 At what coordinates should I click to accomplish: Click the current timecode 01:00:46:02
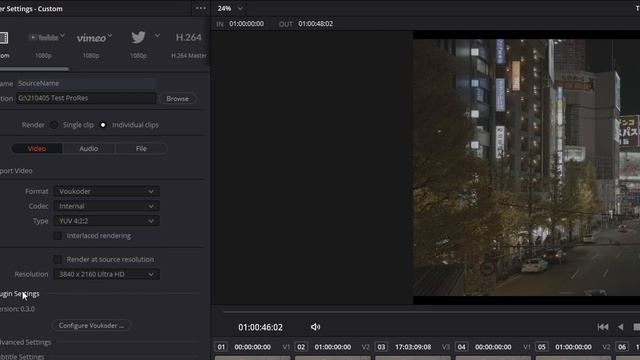(260, 327)
